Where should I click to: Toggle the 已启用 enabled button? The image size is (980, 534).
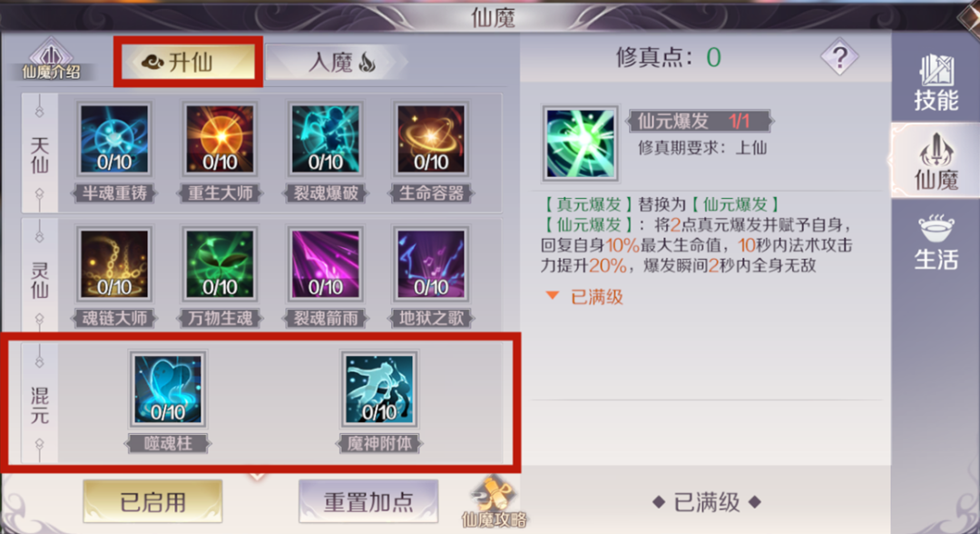click(x=153, y=501)
